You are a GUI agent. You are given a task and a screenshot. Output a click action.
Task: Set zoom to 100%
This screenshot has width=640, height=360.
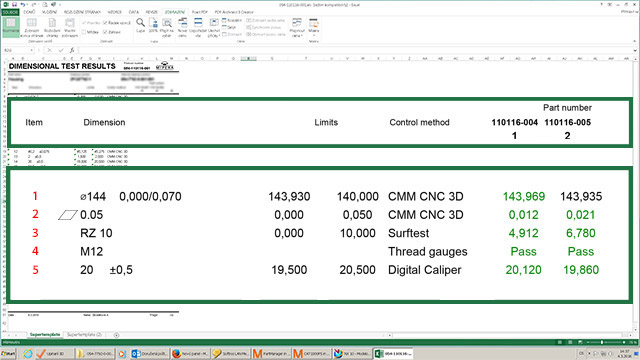click(153, 25)
